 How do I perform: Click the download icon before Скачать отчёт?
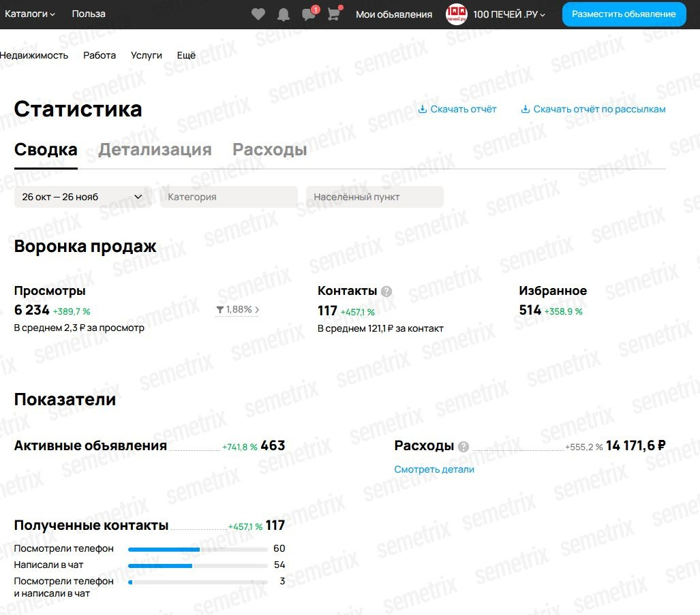pos(422,108)
